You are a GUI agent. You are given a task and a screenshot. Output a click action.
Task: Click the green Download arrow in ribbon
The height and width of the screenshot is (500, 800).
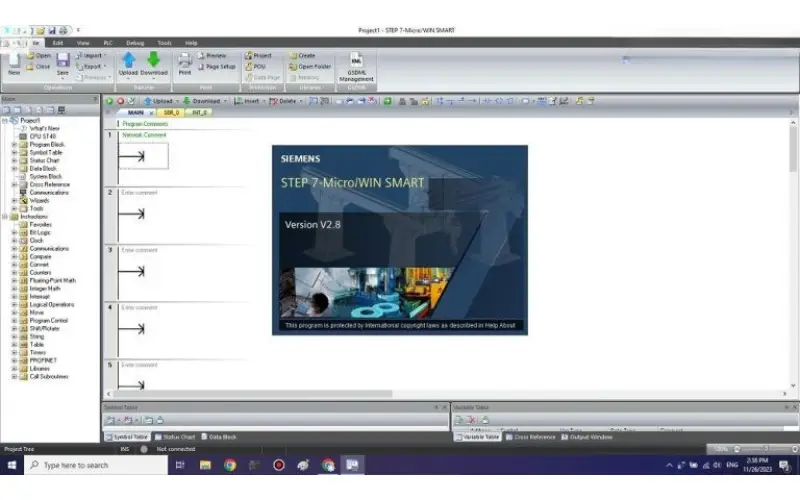[154, 60]
